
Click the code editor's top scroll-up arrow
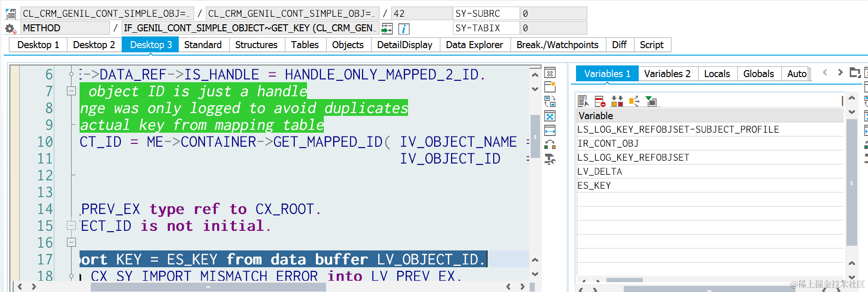coord(535,75)
